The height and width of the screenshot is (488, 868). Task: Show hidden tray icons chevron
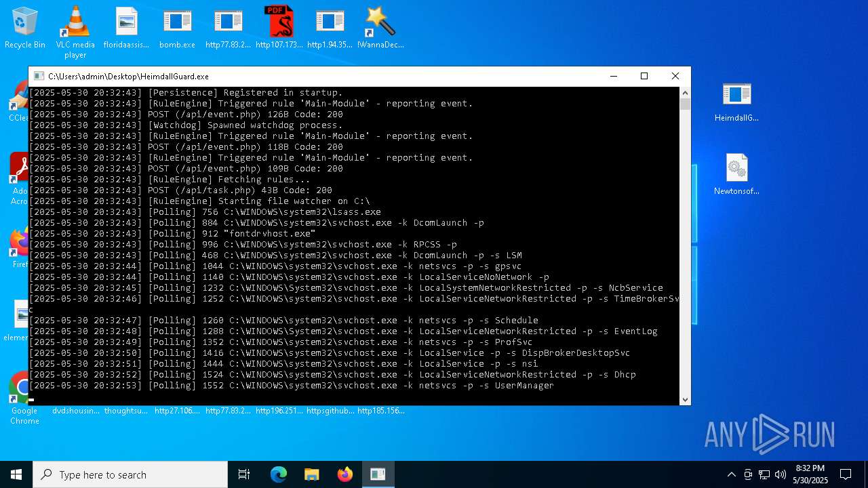point(732,474)
